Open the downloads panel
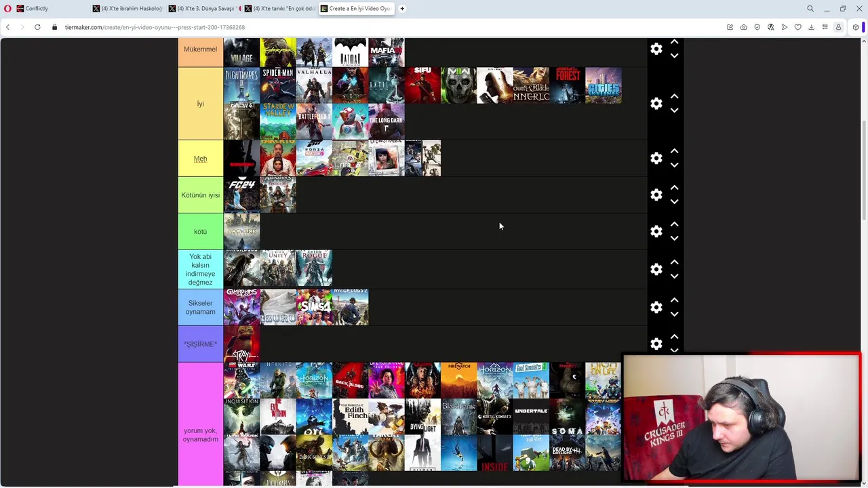The image size is (868, 488). pos(812,27)
